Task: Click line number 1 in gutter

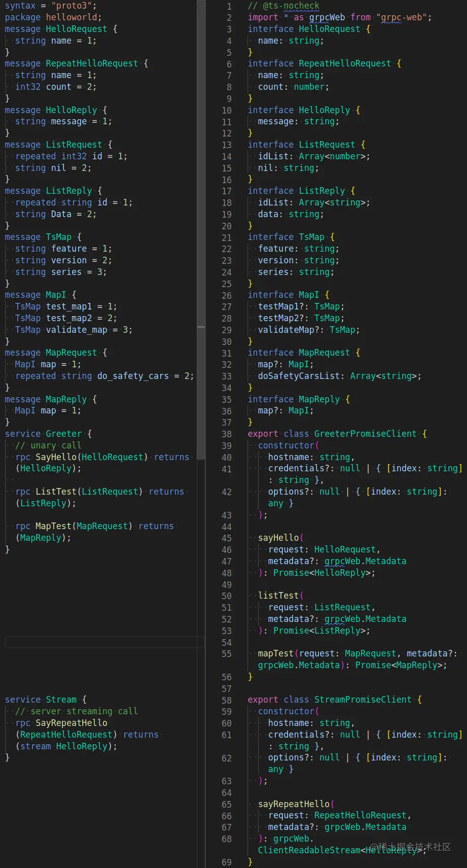Action: pos(229,7)
